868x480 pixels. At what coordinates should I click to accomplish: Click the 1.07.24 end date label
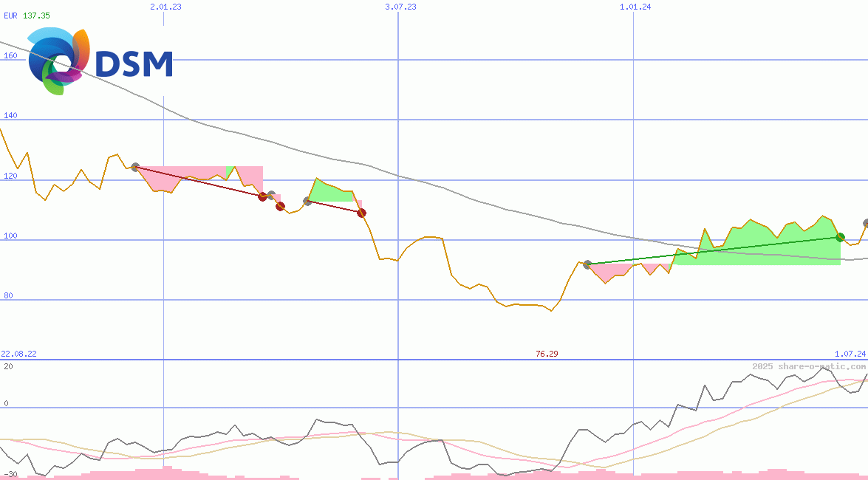[x=850, y=354]
